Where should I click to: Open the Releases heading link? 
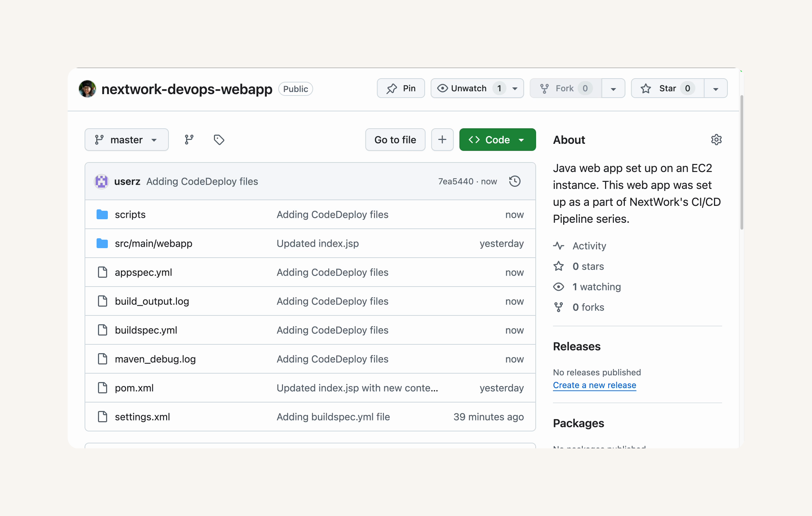click(577, 346)
